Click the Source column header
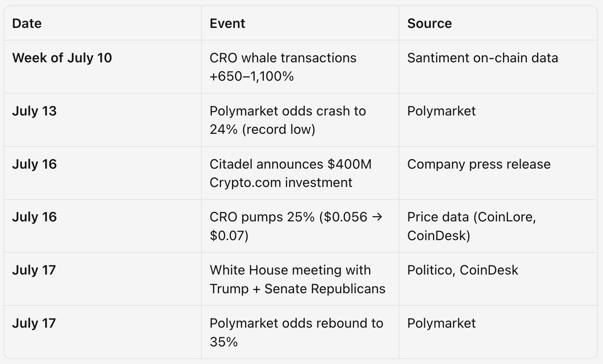This screenshot has width=603, height=364. point(430,24)
